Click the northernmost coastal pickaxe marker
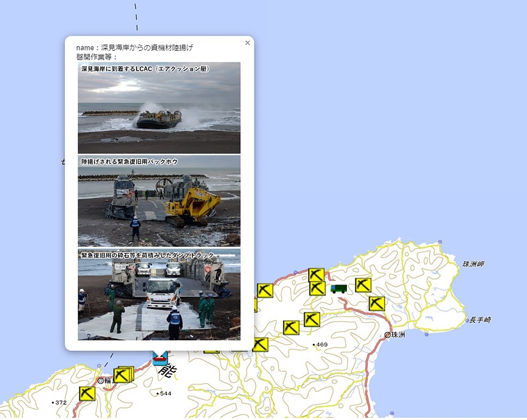The width and height of the screenshot is (527, 420). pyautogui.click(x=316, y=275)
